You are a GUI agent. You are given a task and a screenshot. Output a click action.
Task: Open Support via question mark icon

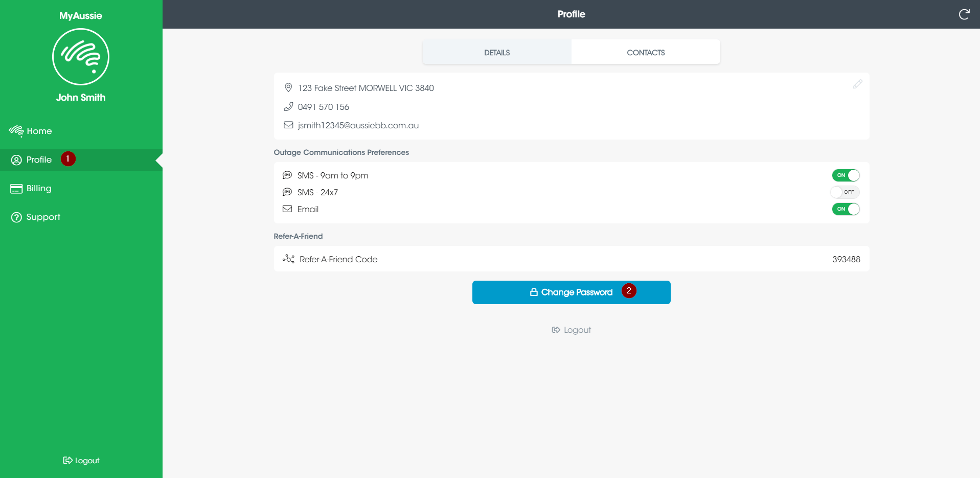16,217
